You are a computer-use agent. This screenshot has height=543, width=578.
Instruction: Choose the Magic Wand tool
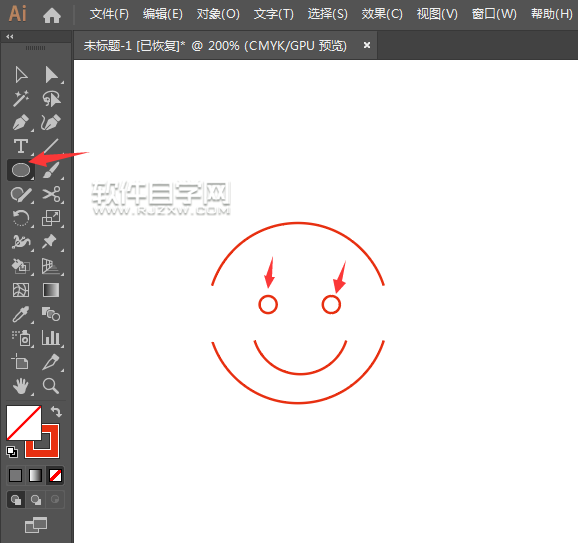click(x=21, y=99)
